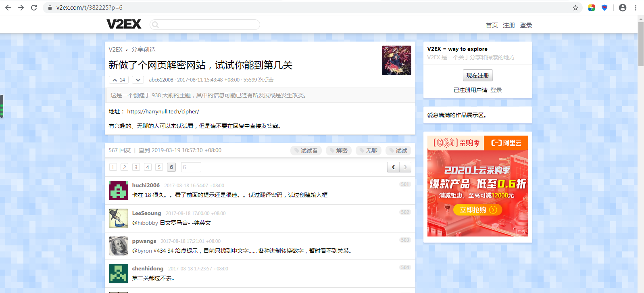Open the 首页 menu item

tap(492, 25)
